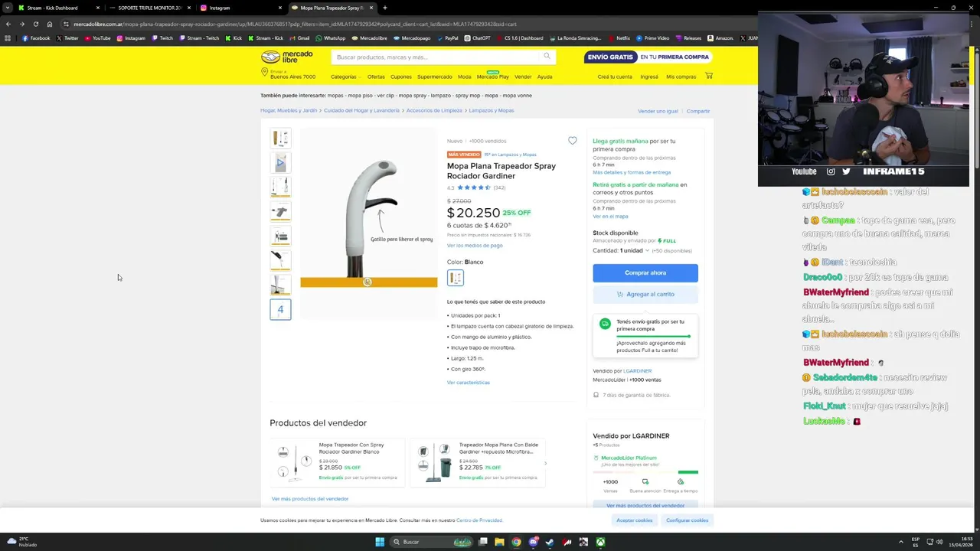Expand the Categorías dropdown
The image size is (980, 551).
click(x=345, y=77)
